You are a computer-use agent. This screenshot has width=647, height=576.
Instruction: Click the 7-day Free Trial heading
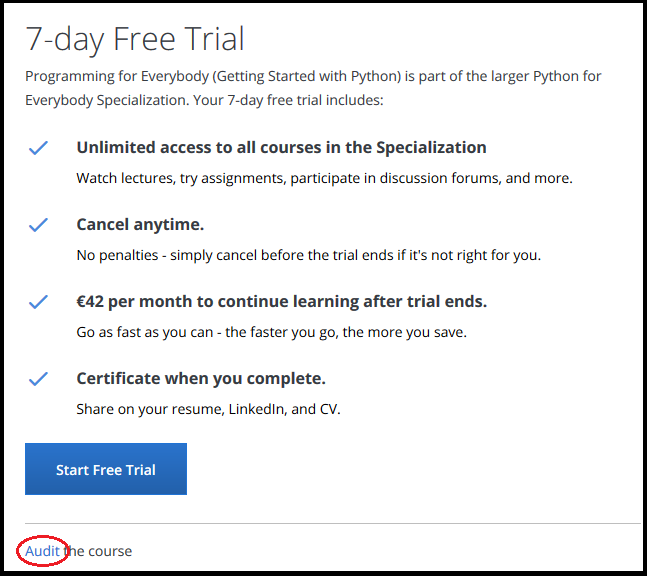[x=135, y=38]
